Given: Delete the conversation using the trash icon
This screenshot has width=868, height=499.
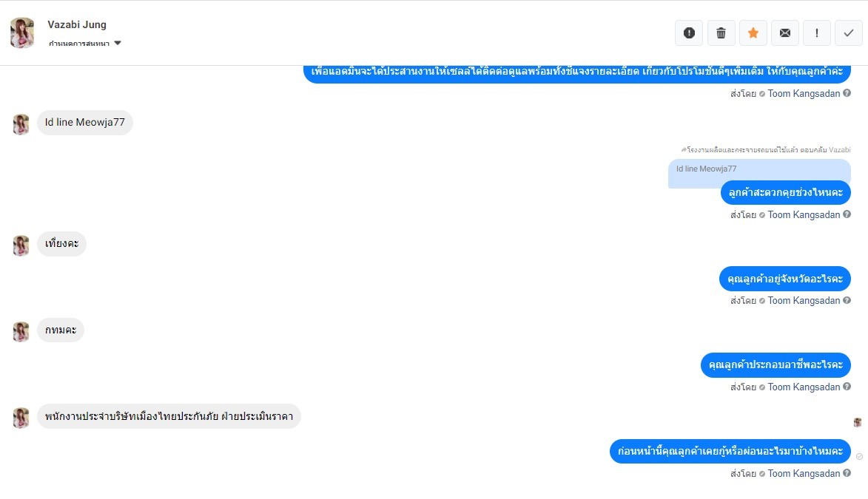Looking at the screenshot, I should point(721,33).
